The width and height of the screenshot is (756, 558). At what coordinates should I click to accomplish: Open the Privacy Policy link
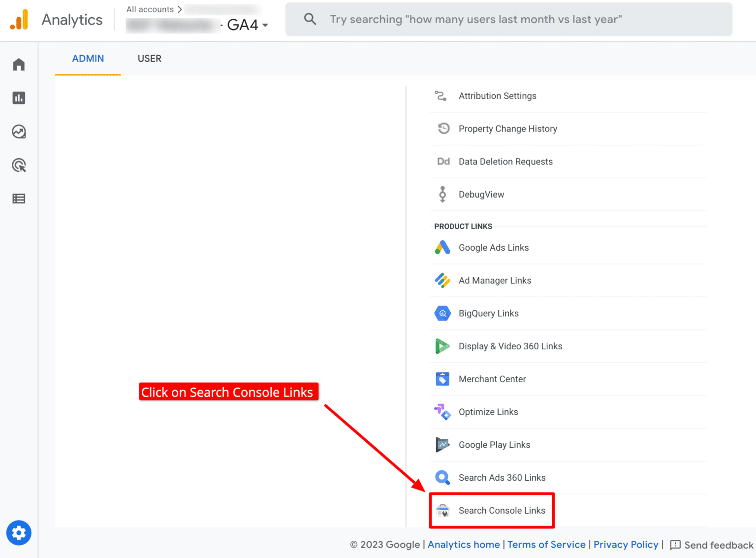point(626,545)
